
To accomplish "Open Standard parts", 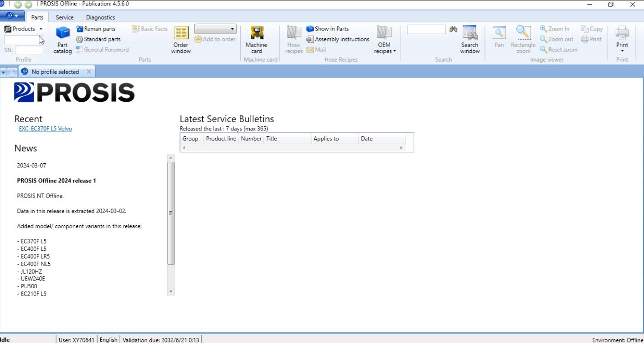I will [x=98, y=39].
